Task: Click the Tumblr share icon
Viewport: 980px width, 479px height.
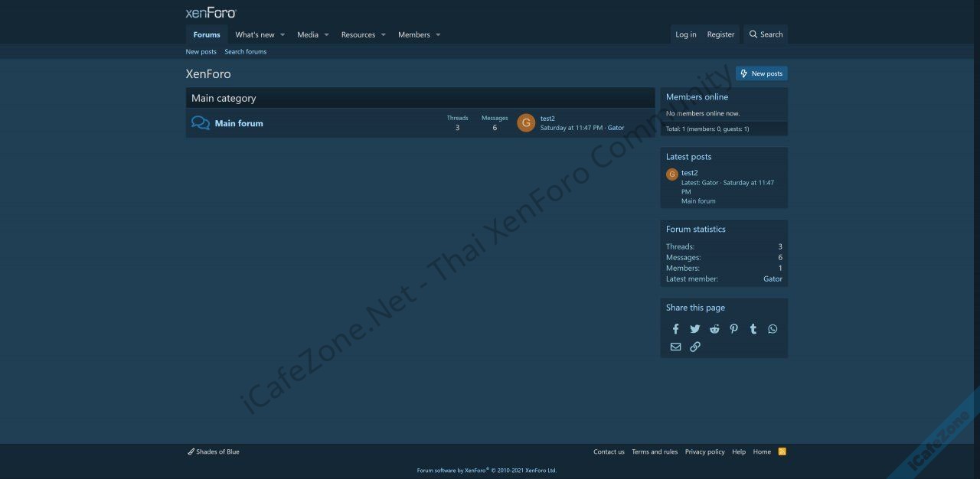Action: coord(753,329)
